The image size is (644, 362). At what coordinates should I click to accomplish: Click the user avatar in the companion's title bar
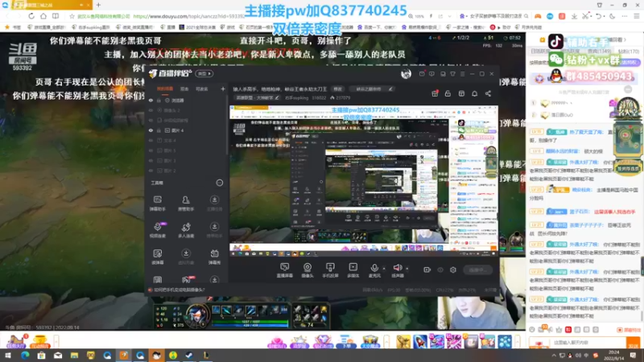(x=406, y=73)
